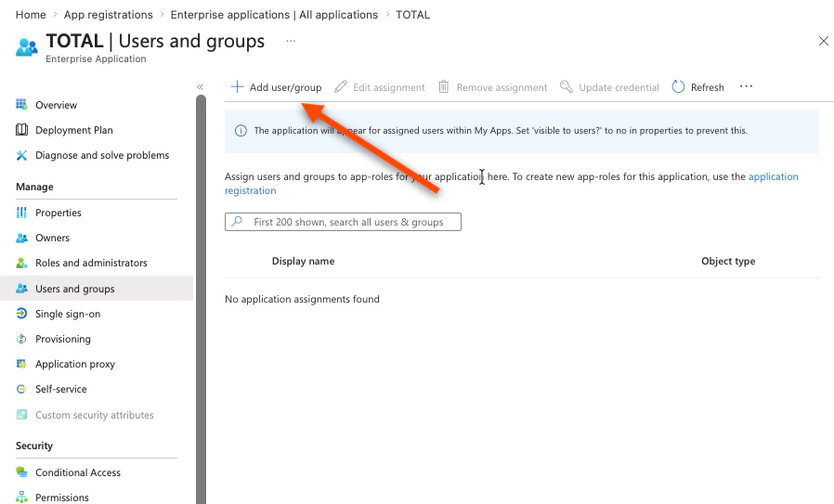This screenshot has width=834, height=504.
Task: Go to App registrations breadcrumb
Action: pos(108,14)
